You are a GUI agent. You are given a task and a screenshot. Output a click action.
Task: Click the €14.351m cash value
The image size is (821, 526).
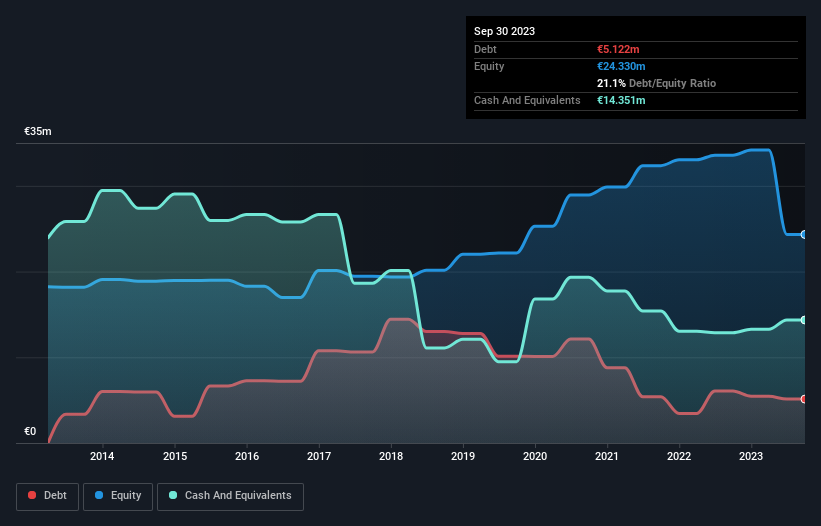click(x=621, y=100)
